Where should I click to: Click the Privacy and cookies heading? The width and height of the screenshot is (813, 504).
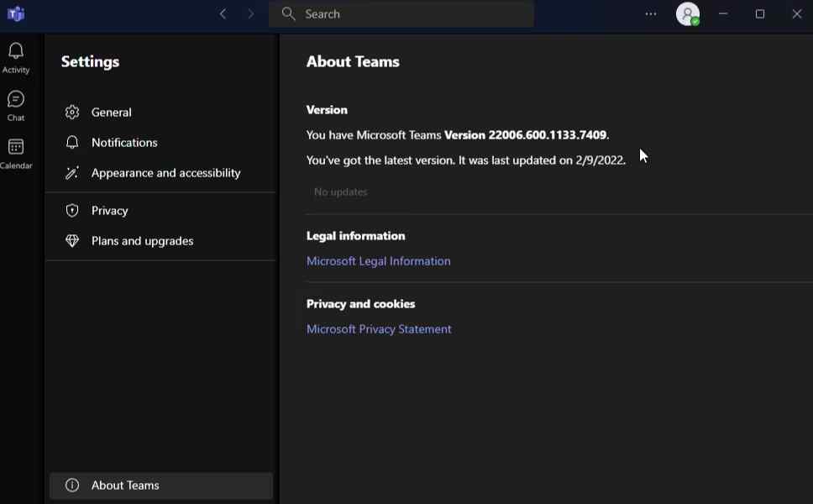[360, 304]
